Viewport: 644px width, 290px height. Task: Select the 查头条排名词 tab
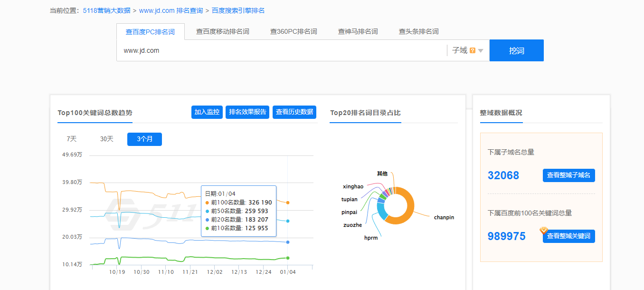coord(418,31)
